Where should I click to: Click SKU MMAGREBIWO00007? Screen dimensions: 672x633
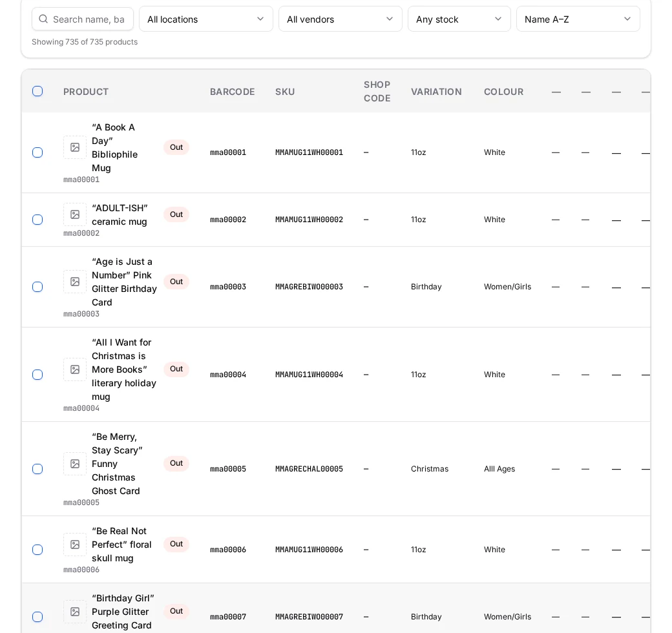tap(309, 617)
